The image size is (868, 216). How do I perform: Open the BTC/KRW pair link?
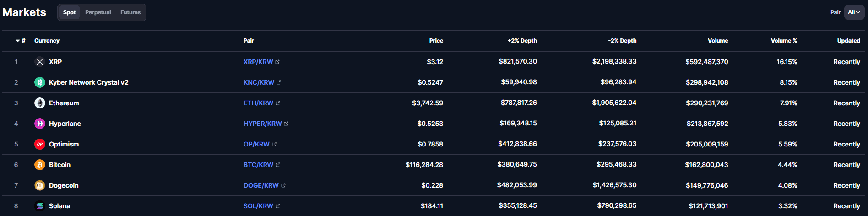point(258,165)
